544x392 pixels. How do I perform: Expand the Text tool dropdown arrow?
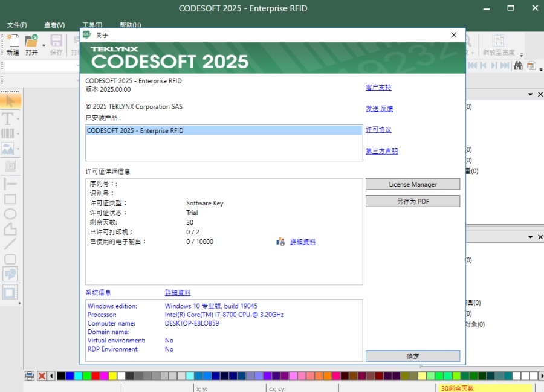(18, 119)
